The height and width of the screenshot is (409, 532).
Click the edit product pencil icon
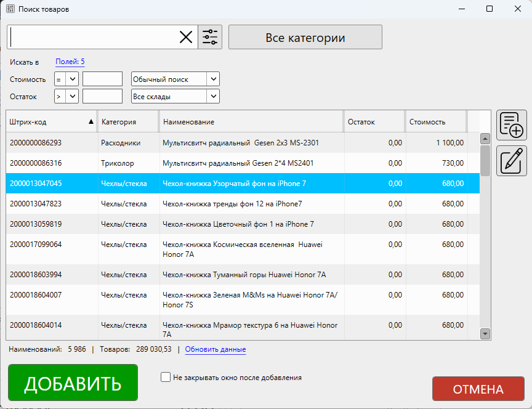[512, 160]
